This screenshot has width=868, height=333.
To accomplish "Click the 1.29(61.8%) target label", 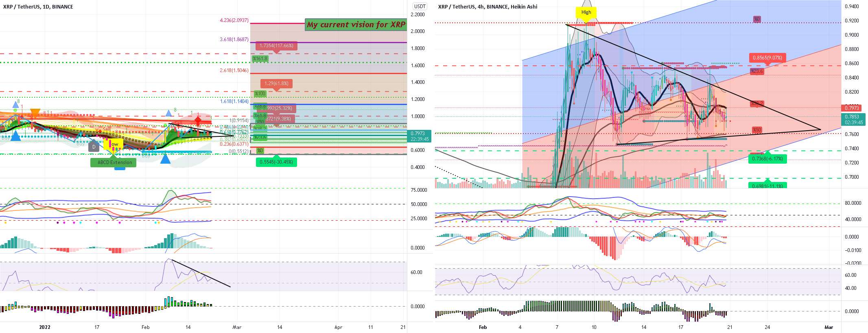I will 276,84.
